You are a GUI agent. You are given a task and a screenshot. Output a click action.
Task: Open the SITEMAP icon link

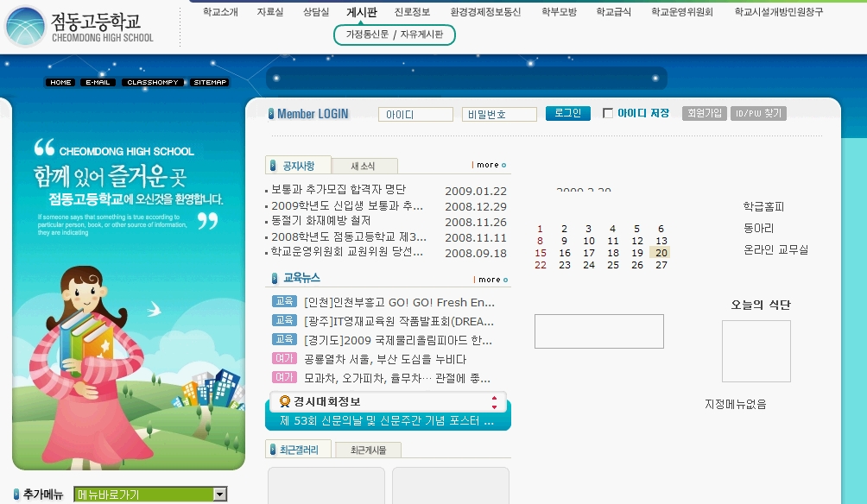tap(210, 83)
